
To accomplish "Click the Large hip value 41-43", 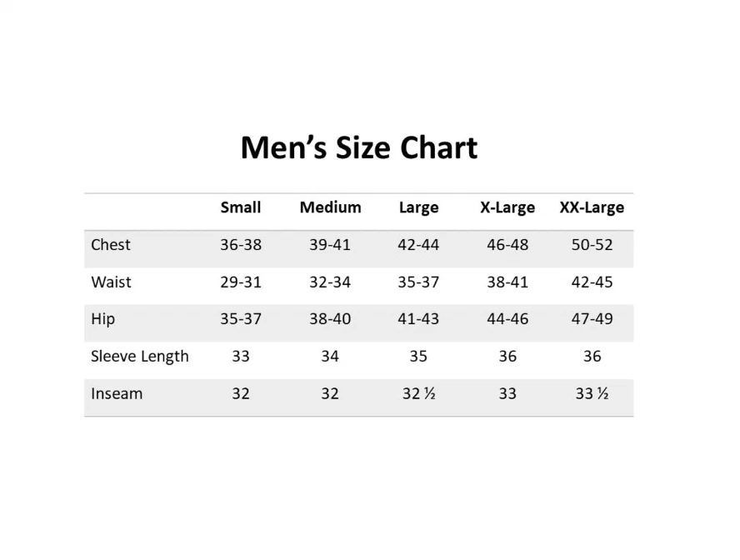I will click(418, 319).
